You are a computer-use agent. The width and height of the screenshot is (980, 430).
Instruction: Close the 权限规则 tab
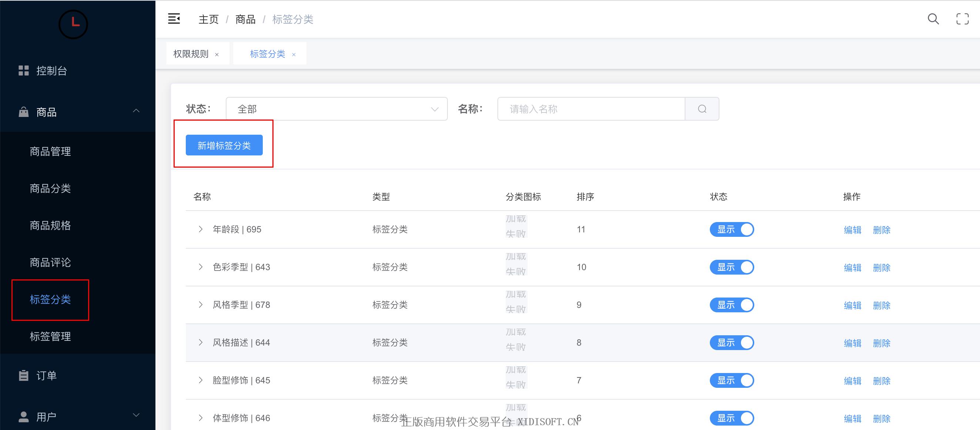217,54
